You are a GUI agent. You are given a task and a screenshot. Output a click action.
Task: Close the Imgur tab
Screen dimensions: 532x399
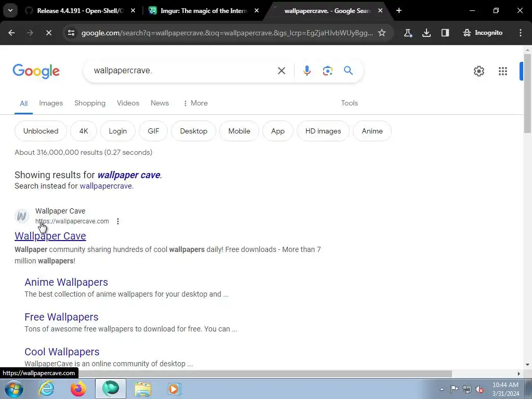point(257,11)
